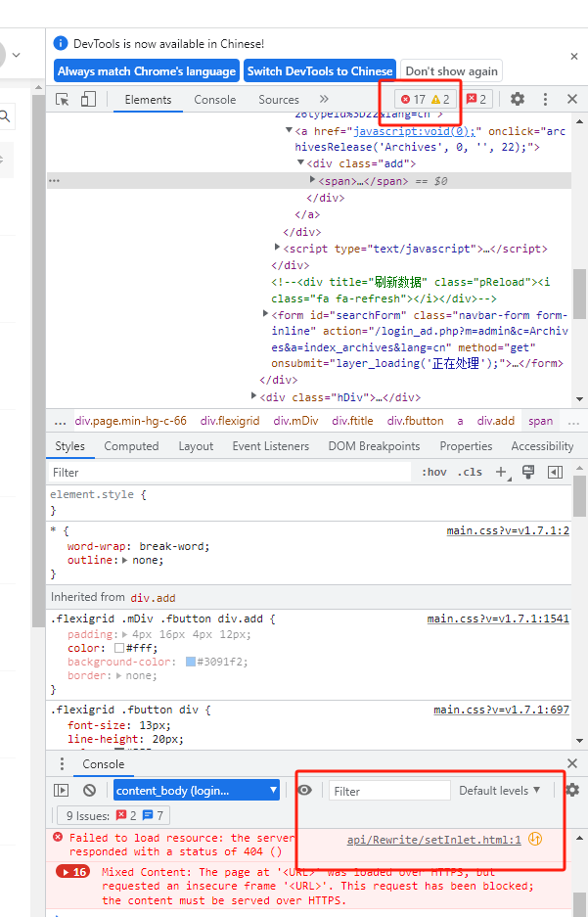Open the Styles tab
Image resolution: width=588 pixels, height=917 pixels.
[69, 446]
